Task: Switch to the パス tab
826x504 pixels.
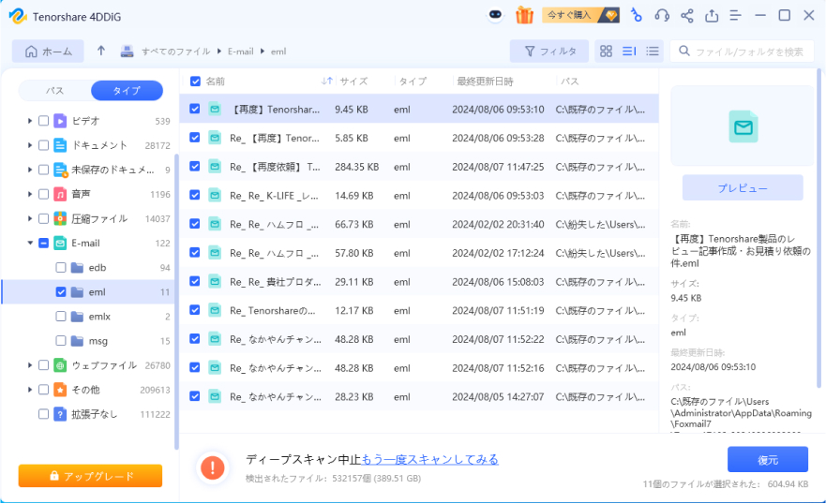Action: (x=55, y=91)
